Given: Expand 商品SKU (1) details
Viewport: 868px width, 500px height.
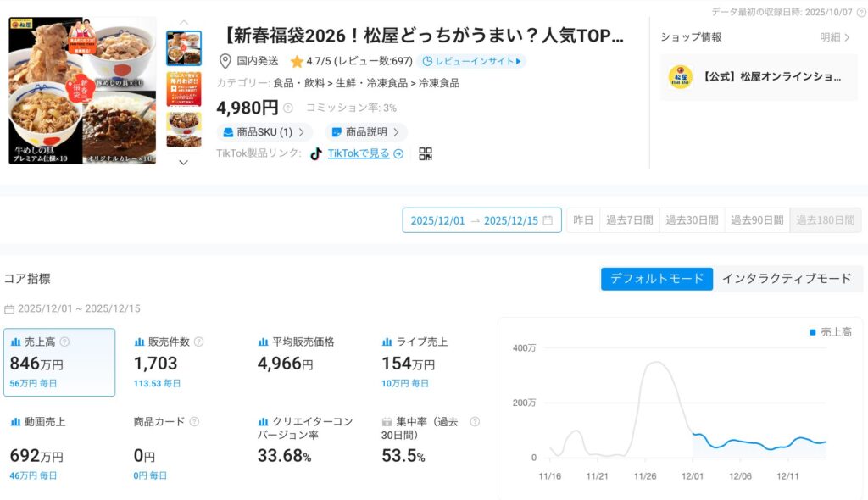Looking at the screenshot, I should [x=264, y=132].
